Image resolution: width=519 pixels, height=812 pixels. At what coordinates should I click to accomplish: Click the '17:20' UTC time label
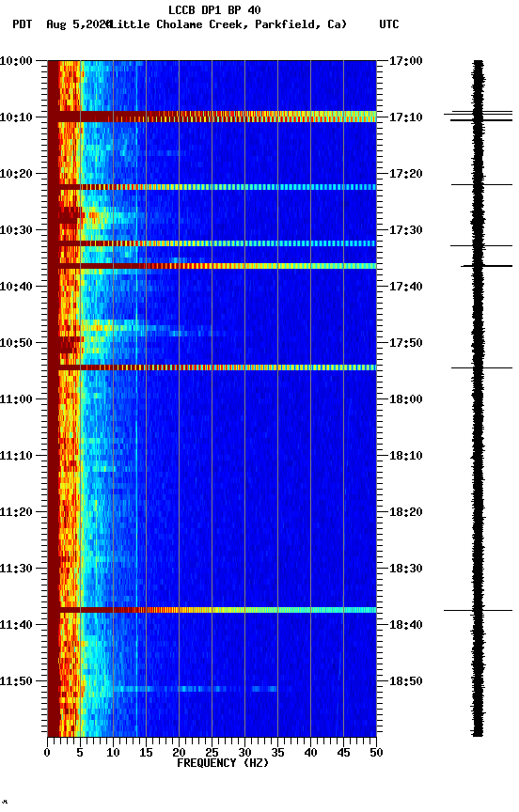(x=405, y=174)
